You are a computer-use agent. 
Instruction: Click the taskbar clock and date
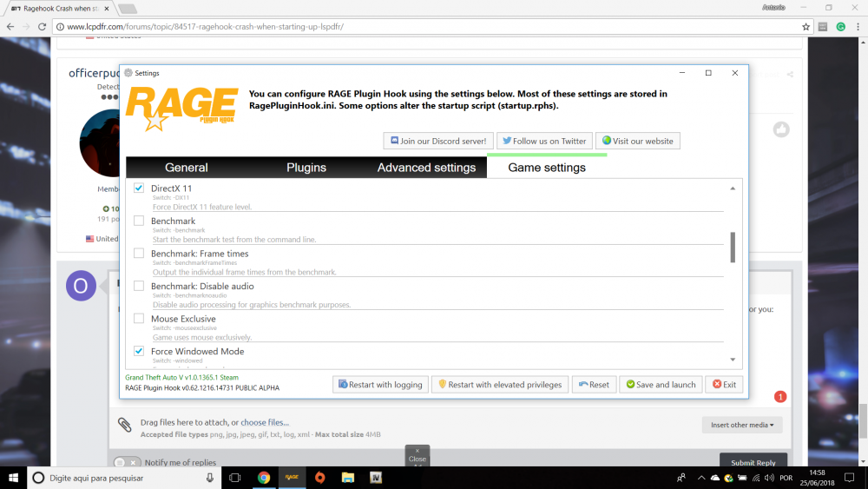click(817, 478)
